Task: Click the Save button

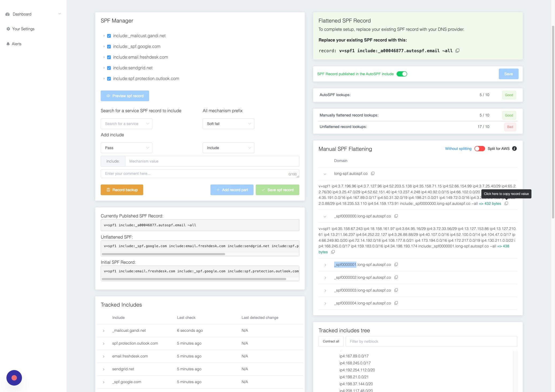Action: [508, 74]
